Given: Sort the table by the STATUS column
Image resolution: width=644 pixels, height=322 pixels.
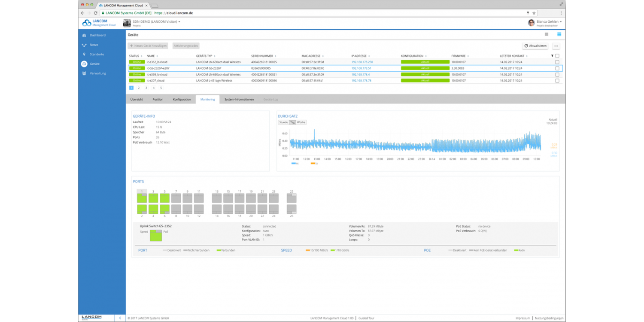Looking at the screenshot, I should [x=135, y=56].
